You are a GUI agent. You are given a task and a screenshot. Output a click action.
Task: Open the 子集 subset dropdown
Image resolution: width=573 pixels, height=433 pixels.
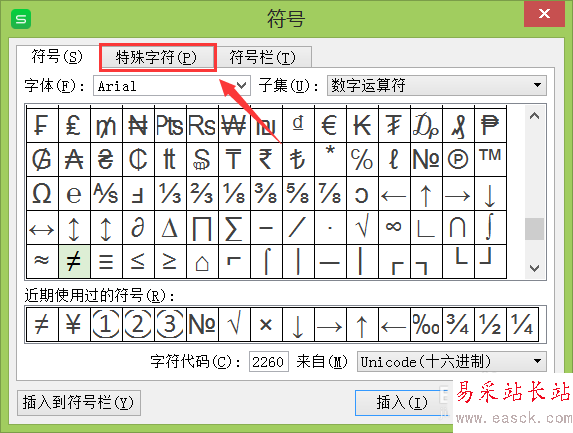437,86
